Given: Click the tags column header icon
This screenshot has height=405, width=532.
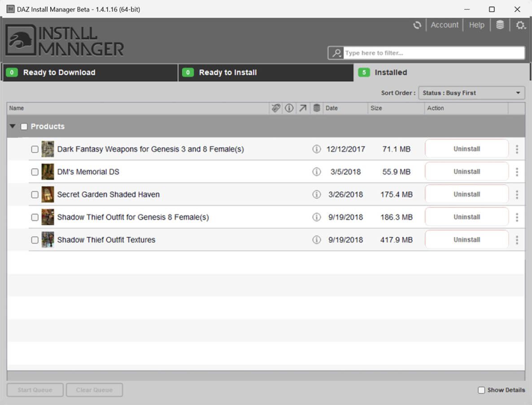Looking at the screenshot, I should [x=276, y=108].
